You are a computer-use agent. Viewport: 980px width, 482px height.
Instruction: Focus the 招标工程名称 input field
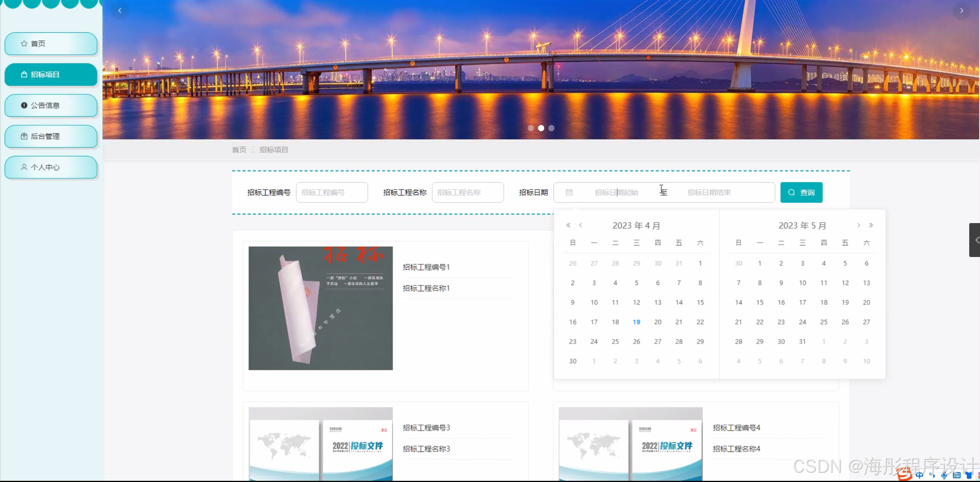point(467,192)
